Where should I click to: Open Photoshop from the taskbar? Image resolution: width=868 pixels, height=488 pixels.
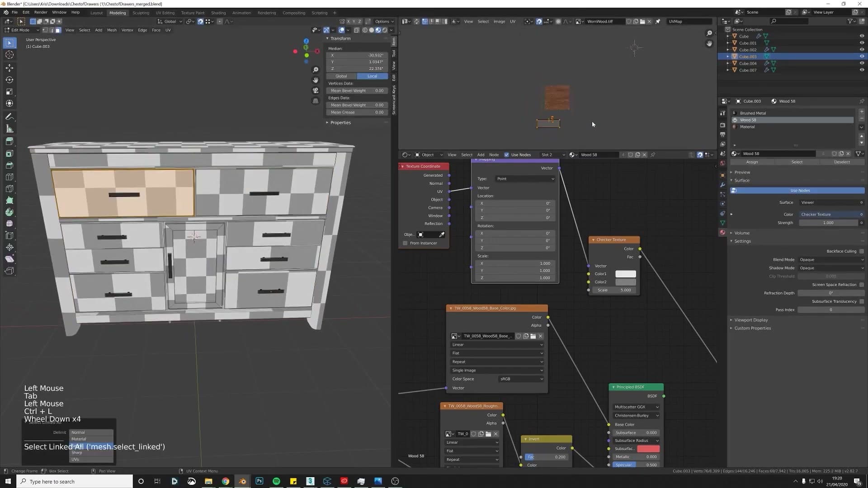click(x=259, y=481)
